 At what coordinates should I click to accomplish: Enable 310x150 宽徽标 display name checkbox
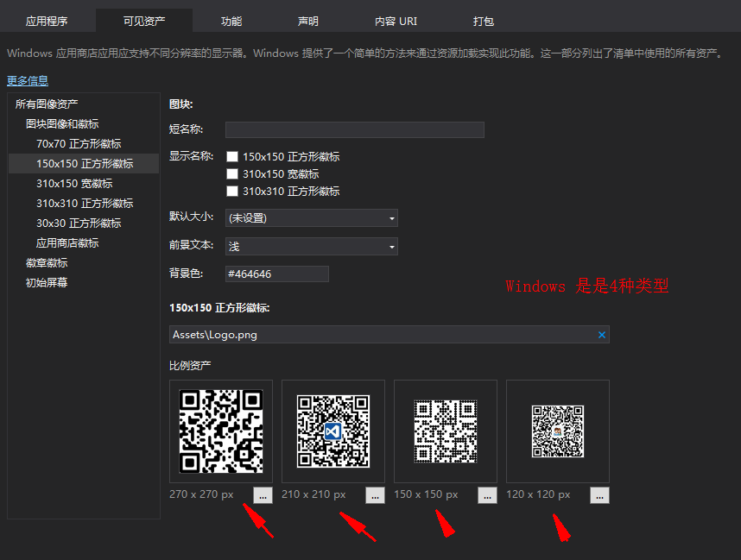pos(232,173)
